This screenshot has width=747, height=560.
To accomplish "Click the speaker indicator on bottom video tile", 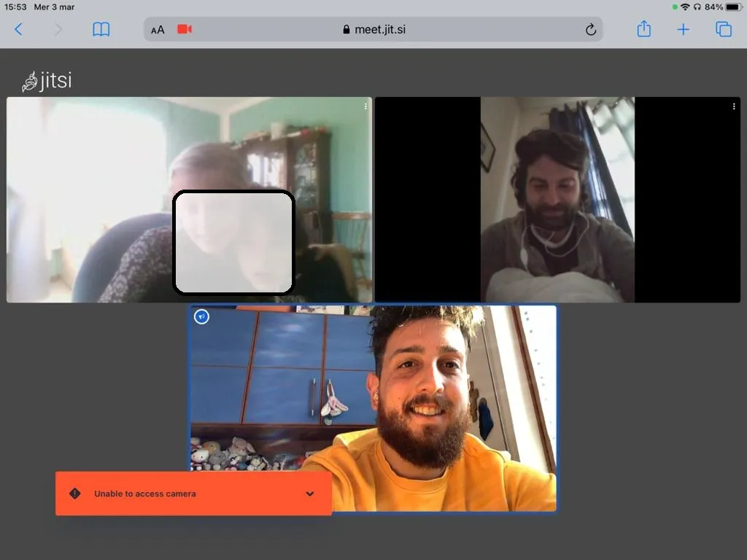I will click(x=202, y=316).
